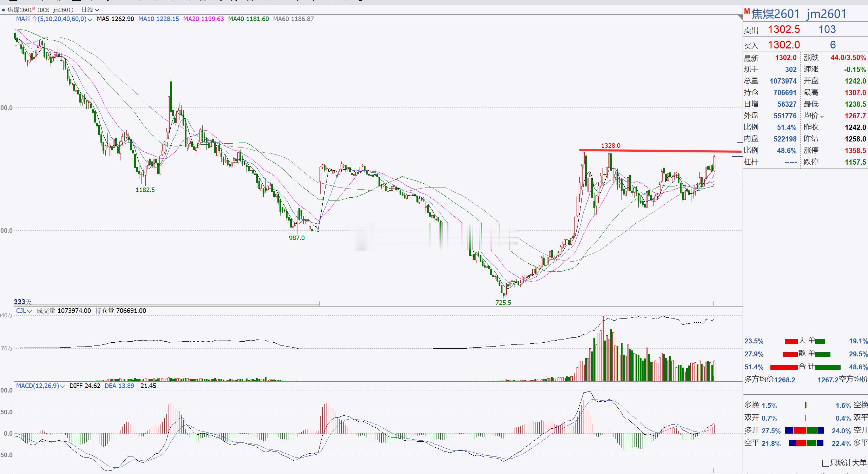Screen dimensions: 868x474
Task: Click the 卖出 price 1302.5
Action: (784, 29)
